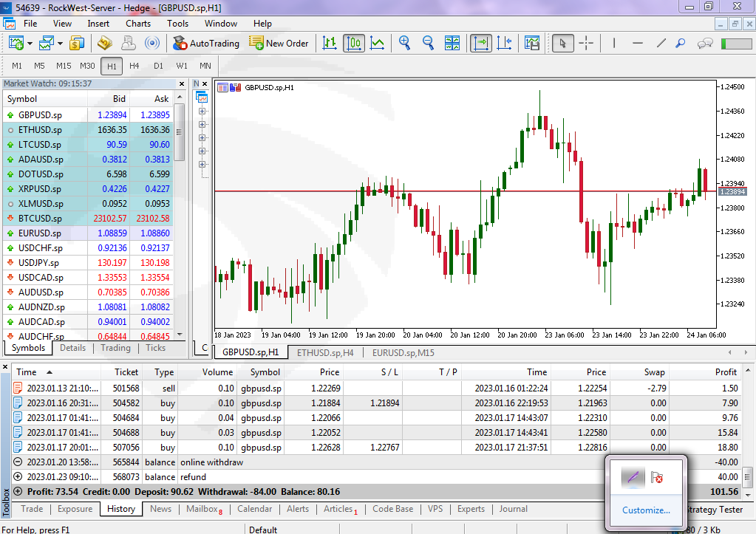This screenshot has width=756, height=534.
Task: Expand the first Navigator tree node
Action: [x=202, y=112]
